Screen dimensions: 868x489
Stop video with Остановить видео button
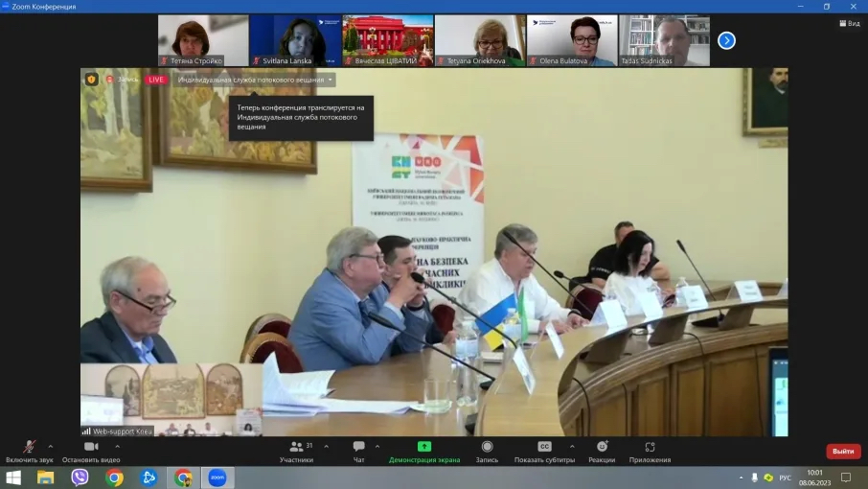tap(91, 448)
